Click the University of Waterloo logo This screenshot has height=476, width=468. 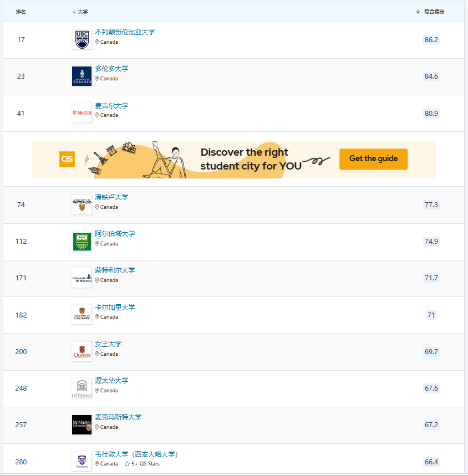tap(82, 204)
